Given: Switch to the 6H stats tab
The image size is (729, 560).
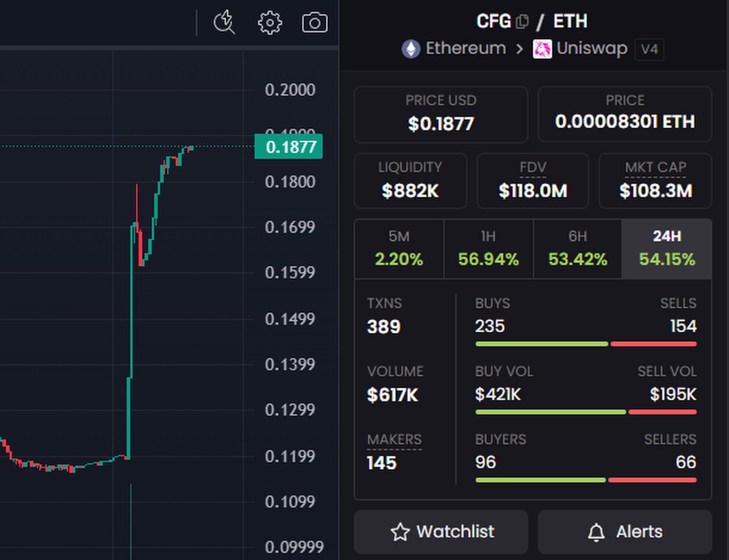Looking at the screenshot, I should pos(577,249).
